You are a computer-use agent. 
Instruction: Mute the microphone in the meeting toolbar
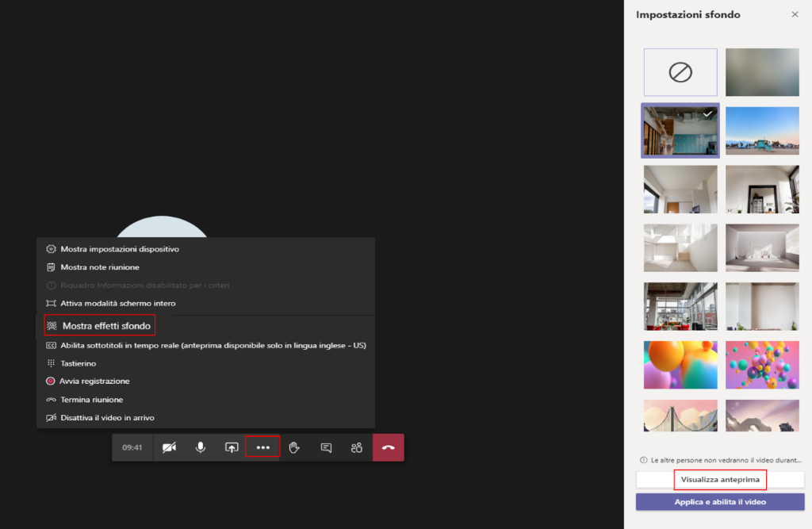[200, 447]
